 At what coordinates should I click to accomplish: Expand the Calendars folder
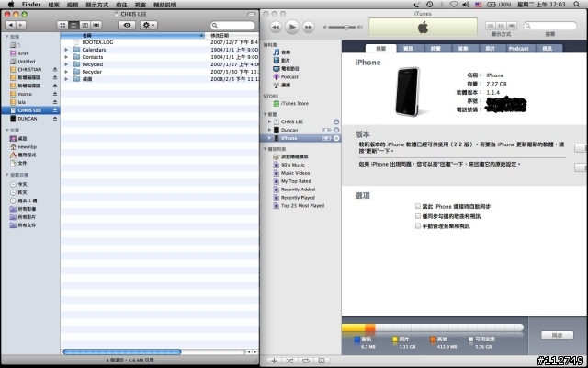pyautogui.click(x=66, y=50)
